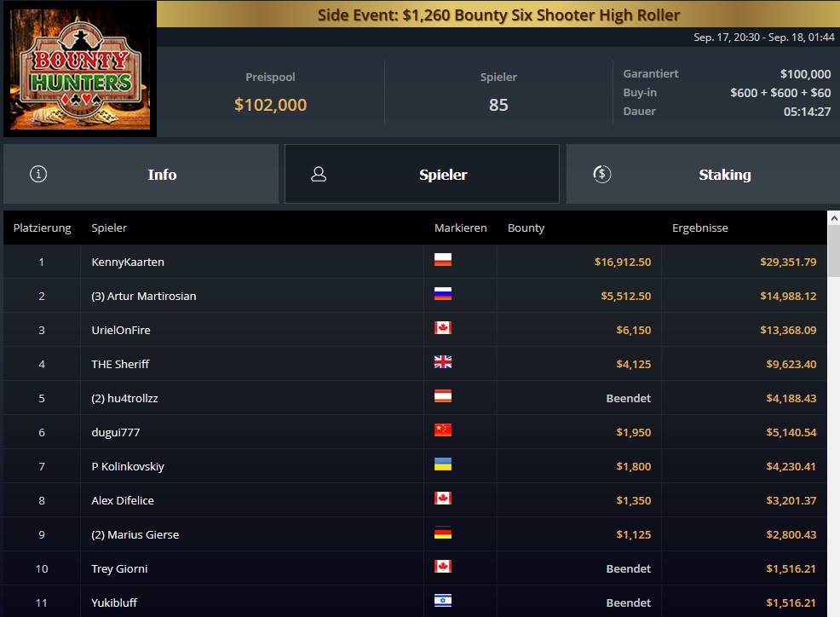
Task: Open the Info tab
Action: [141, 174]
